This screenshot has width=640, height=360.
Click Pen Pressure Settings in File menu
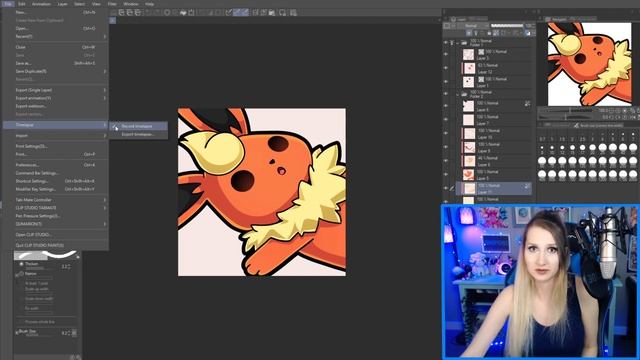56,216
